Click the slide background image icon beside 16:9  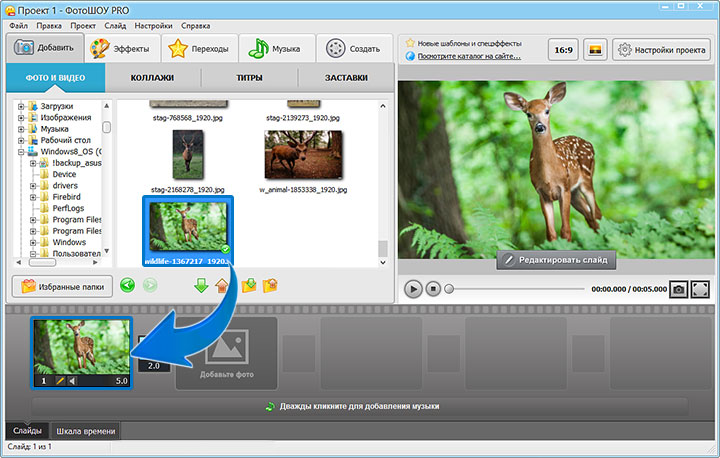coord(595,49)
